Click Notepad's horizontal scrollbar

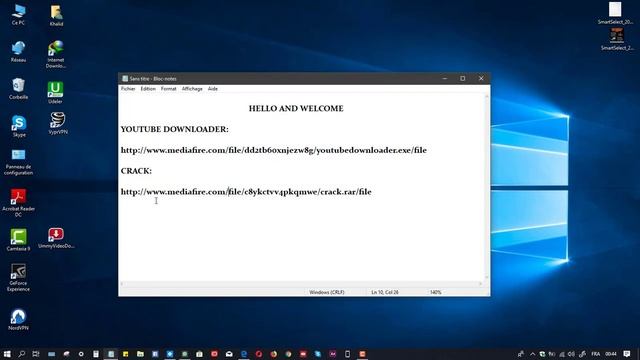[301, 284]
